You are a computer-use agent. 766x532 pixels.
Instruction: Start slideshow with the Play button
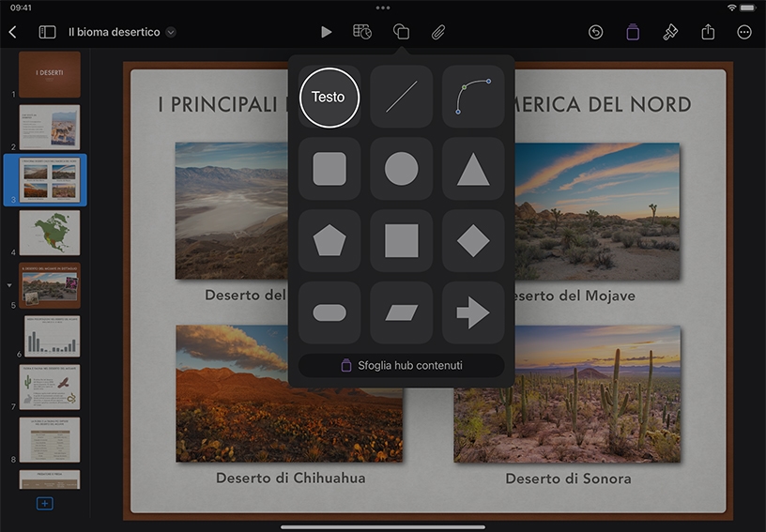tap(327, 32)
